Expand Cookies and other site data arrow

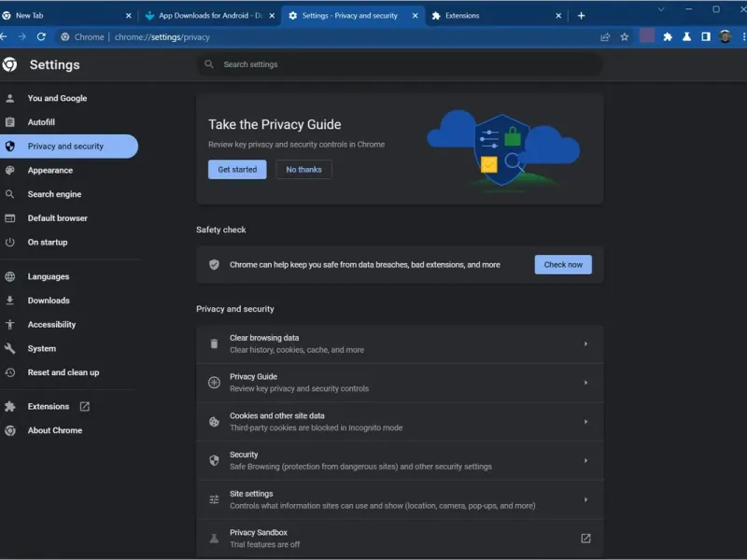point(585,422)
